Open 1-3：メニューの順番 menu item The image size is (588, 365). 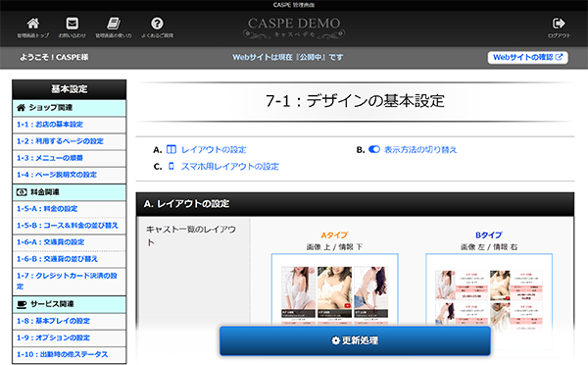[70, 158]
